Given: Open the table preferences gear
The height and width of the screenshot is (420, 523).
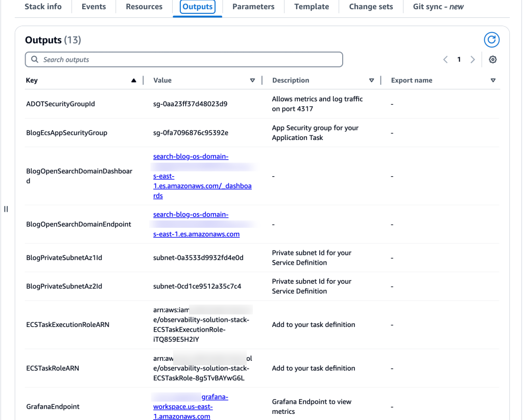Looking at the screenshot, I should [492, 59].
